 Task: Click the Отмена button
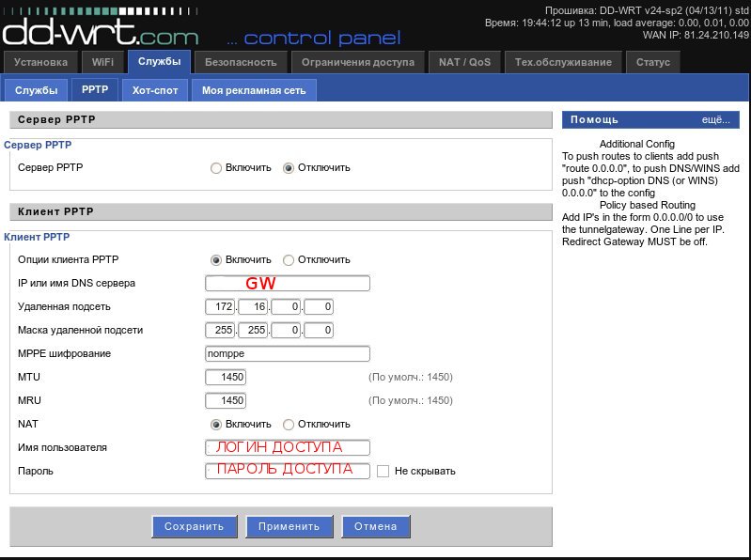point(376,526)
